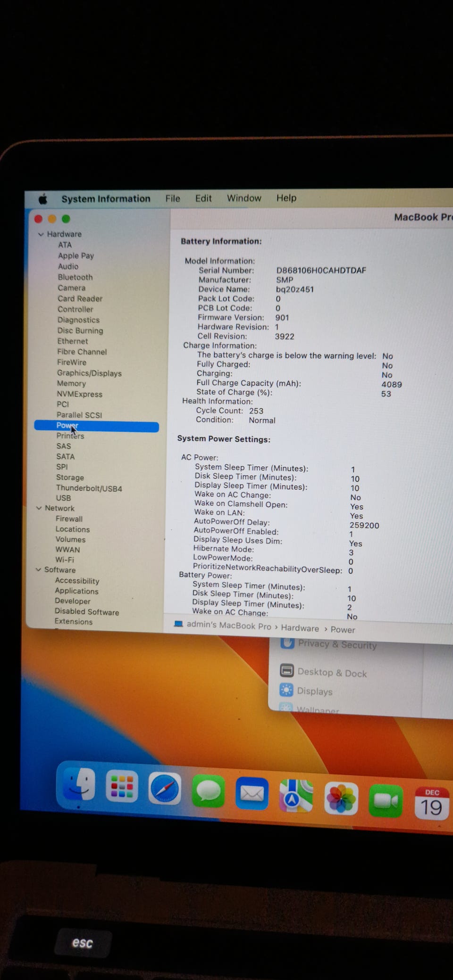Viewport: 453px width, 980px height.
Task: Collapse the Software section
Action: tap(39, 569)
